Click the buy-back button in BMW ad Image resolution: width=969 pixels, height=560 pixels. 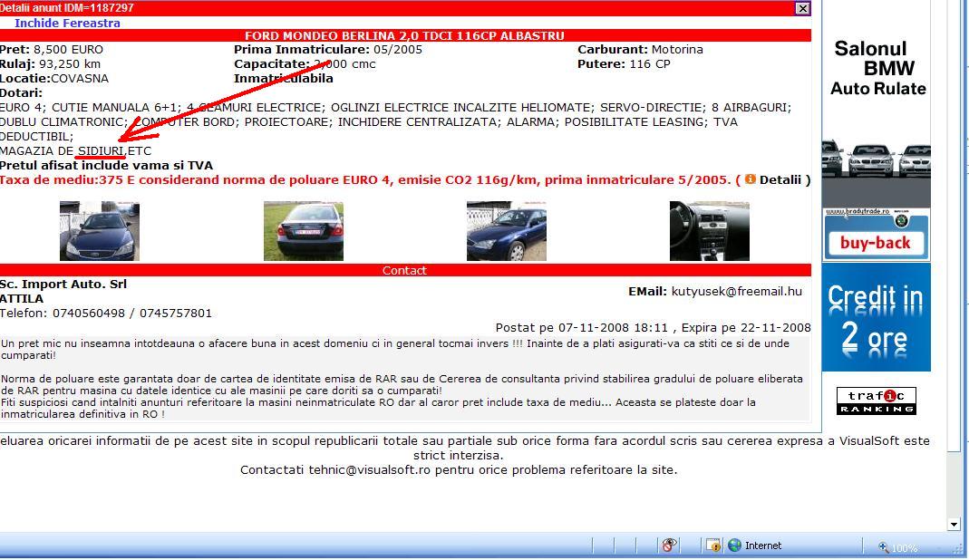tap(876, 243)
